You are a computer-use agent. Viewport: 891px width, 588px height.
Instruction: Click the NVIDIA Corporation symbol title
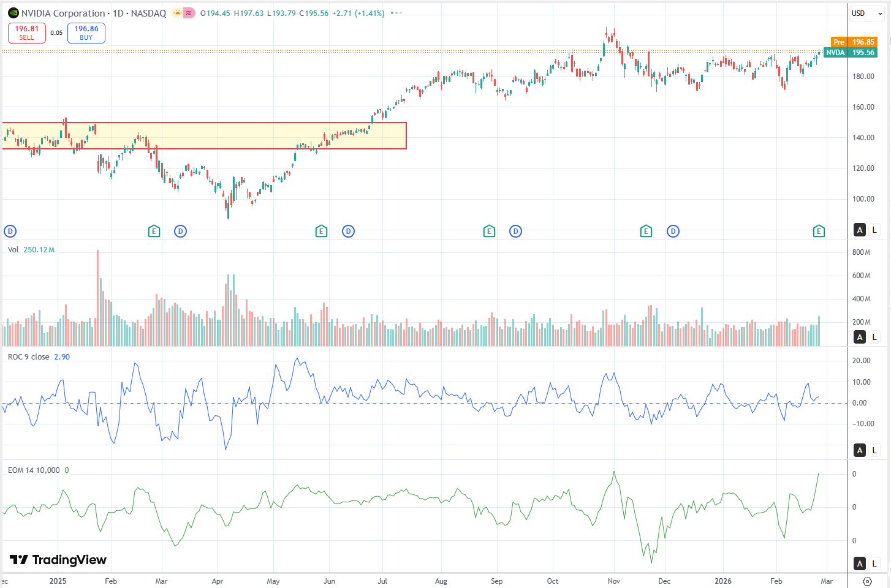(x=63, y=13)
